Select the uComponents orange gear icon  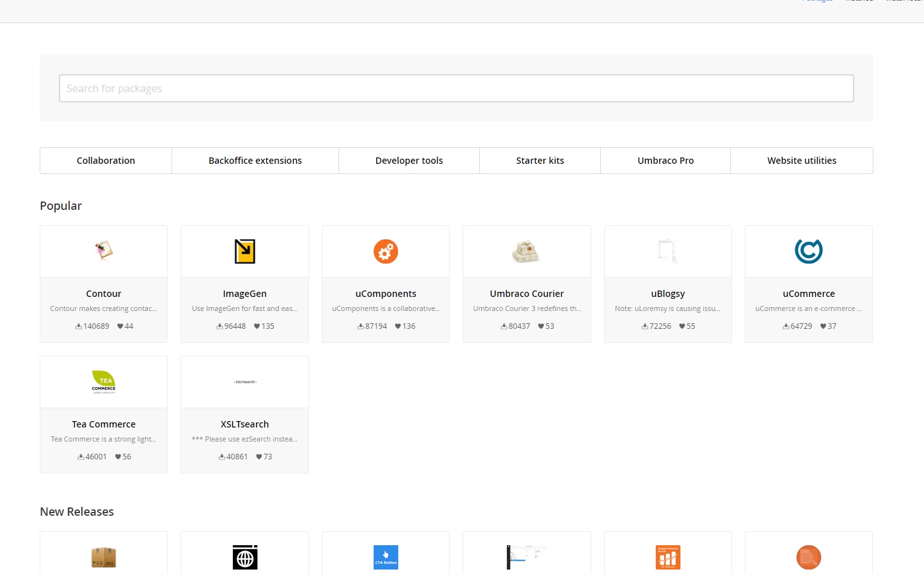pyautogui.click(x=386, y=251)
